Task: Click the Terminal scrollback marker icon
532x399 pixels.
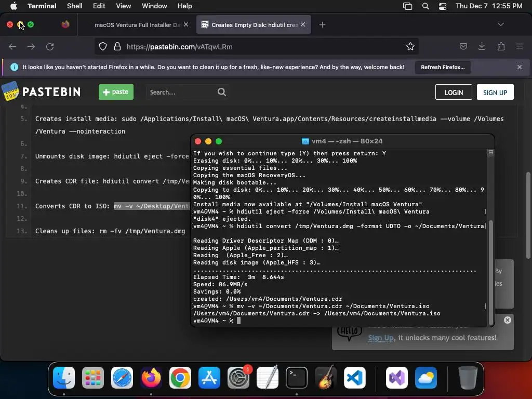Action: click(x=490, y=153)
